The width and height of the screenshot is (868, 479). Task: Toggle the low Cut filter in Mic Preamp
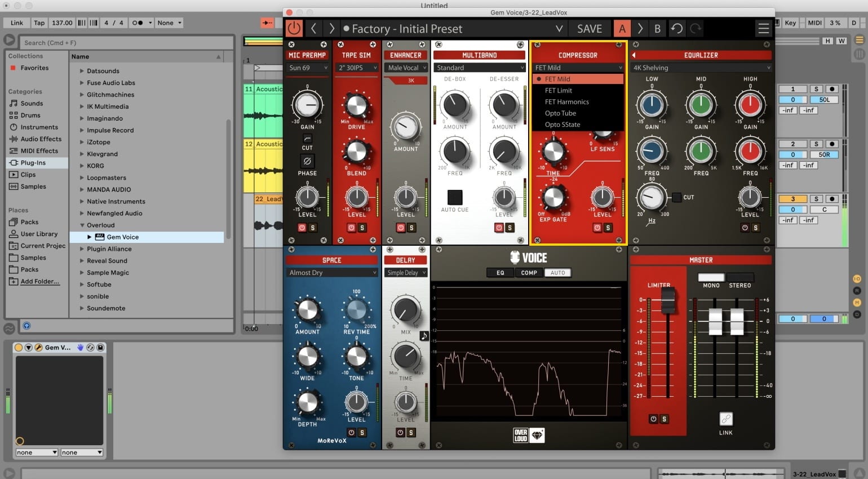pyautogui.click(x=307, y=138)
